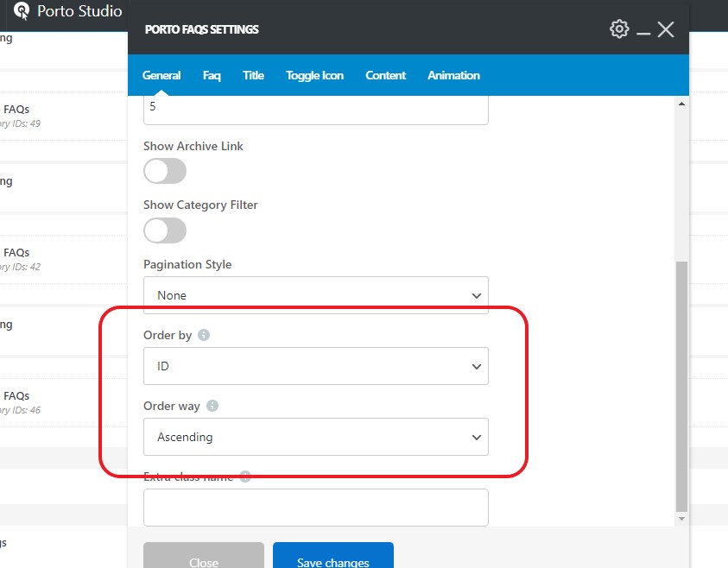
Task: Click info icon beside Extra class name
Action: [245, 476]
